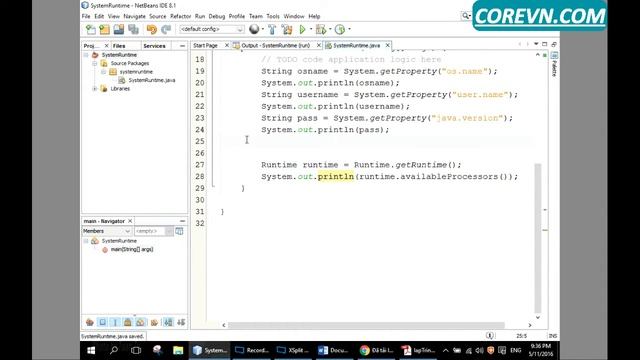Toggle Show Non-Public Members filter in Navigator
640x360 pixels.
click(x=128, y=322)
